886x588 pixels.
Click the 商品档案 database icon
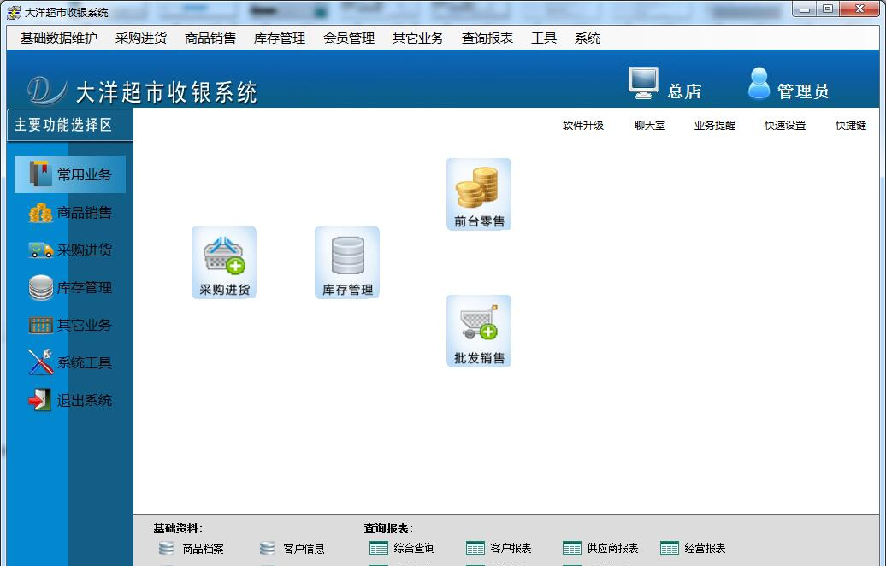(166, 548)
